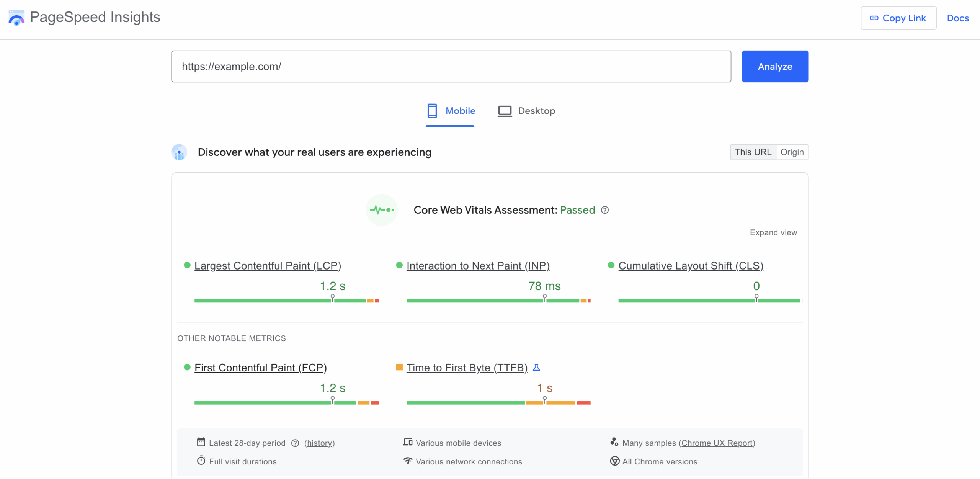Viewport: 980px width, 479px height.
Task: Expand the Core Web Vitals detailed view
Action: [773, 232]
